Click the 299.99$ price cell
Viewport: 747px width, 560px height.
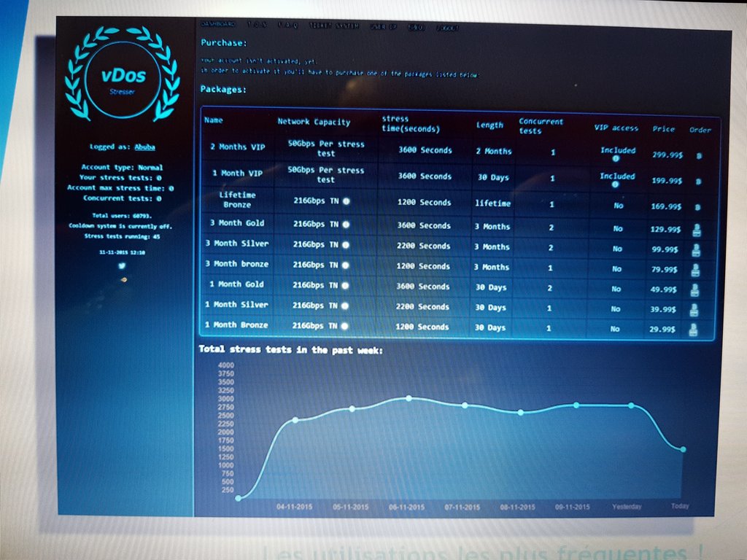point(667,155)
